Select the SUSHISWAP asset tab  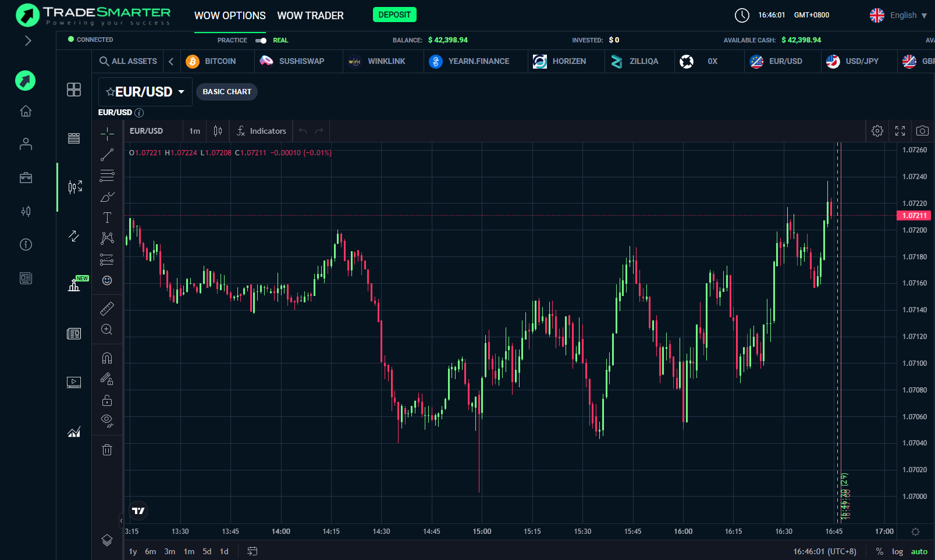click(x=292, y=61)
